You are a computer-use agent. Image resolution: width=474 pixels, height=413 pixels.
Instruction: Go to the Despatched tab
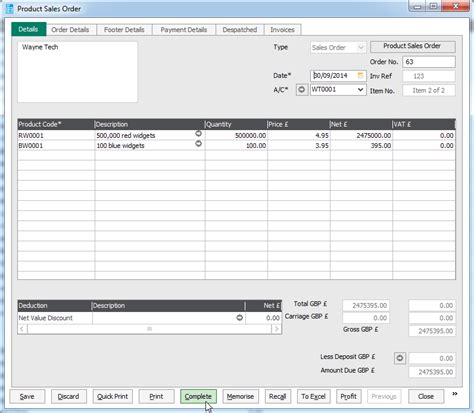240,30
